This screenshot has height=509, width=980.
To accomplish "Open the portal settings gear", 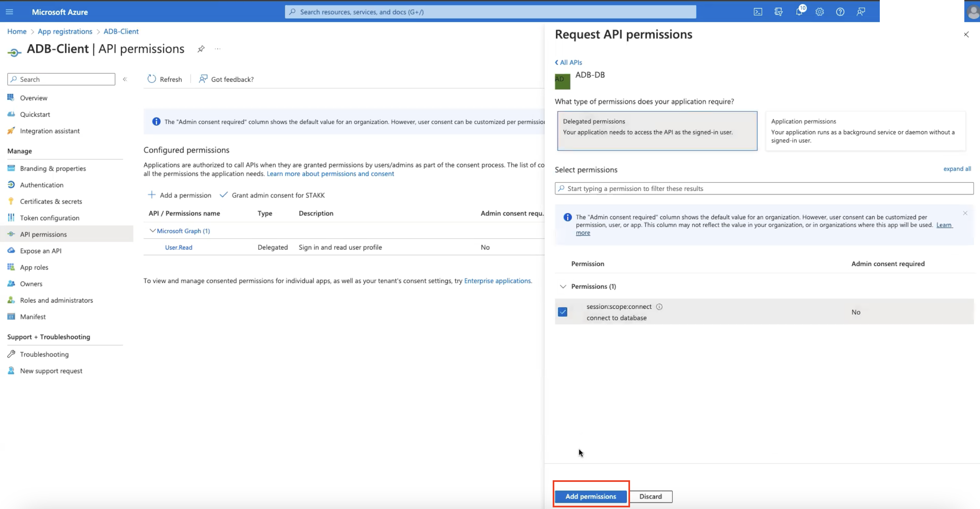I will pyautogui.click(x=819, y=11).
